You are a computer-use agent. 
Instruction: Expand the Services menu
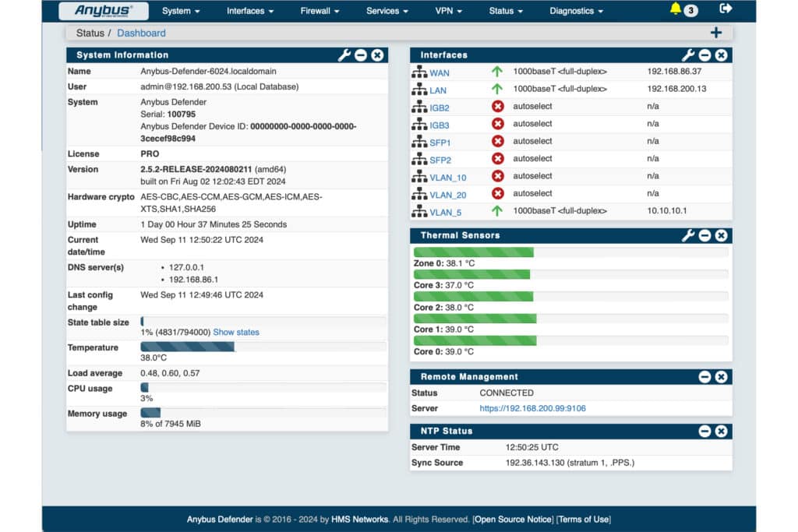click(387, 11)
